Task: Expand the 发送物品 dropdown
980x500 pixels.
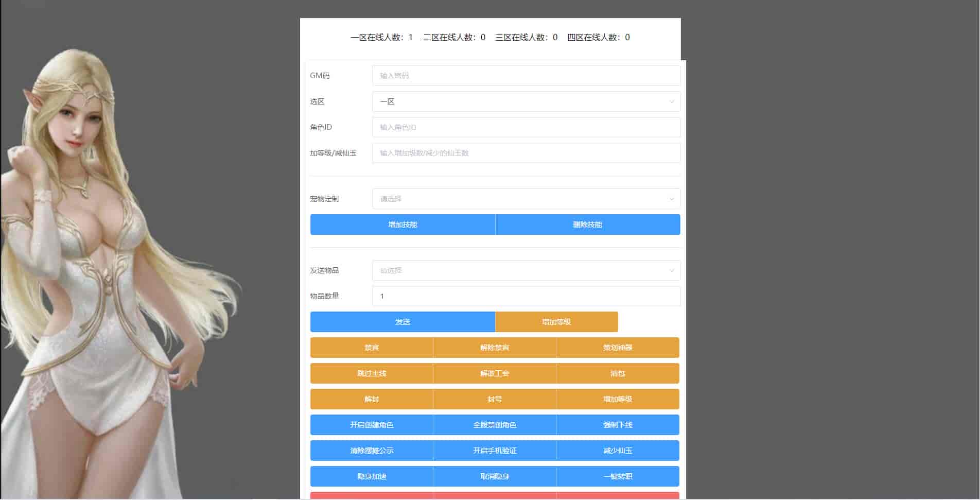Action: pos(526,270)
